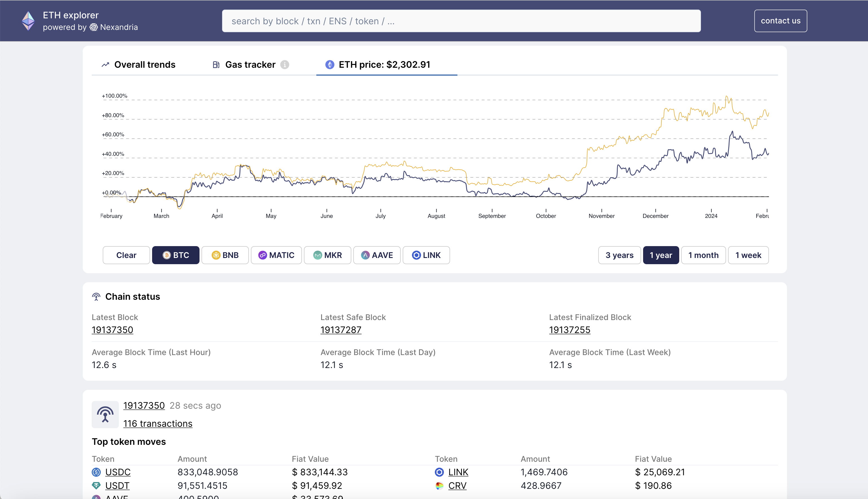Click ETH explorer title text

coord(71,15)
